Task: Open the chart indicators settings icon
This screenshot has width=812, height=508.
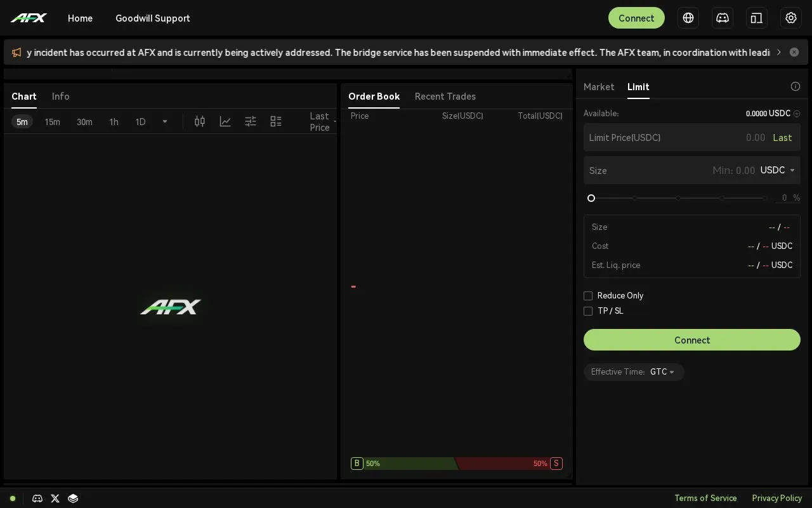Action: click(x=251, y=121)
